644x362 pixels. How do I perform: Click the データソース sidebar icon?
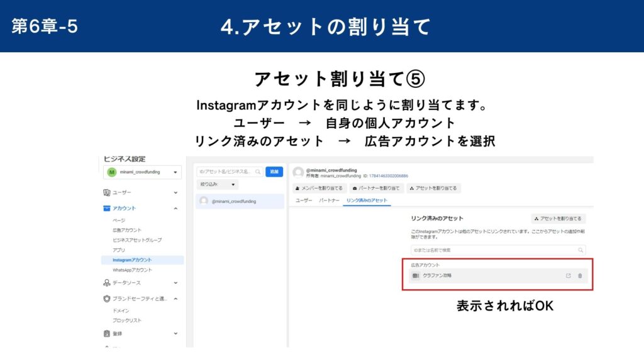click(107, 283)
